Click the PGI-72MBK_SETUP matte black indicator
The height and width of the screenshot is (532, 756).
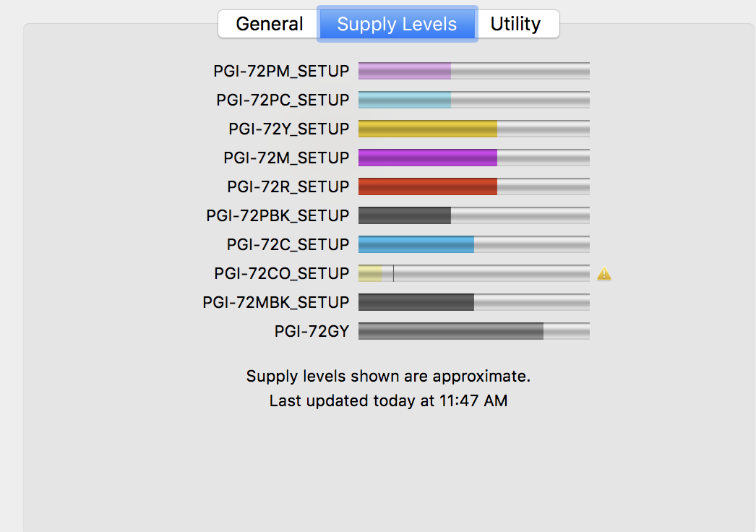pos(416,302)
